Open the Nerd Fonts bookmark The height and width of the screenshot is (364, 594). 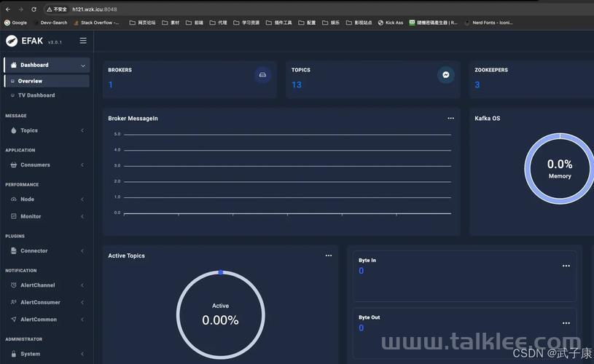pos(489,23)
